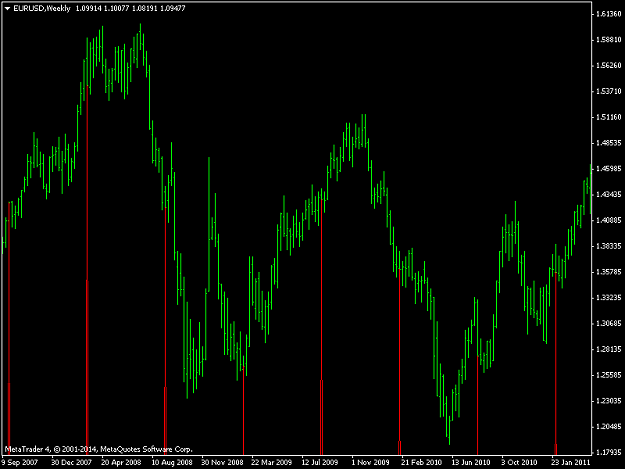Click the 1.61360 price level label
The image size is (625, 469).
(x=609, y=14)
